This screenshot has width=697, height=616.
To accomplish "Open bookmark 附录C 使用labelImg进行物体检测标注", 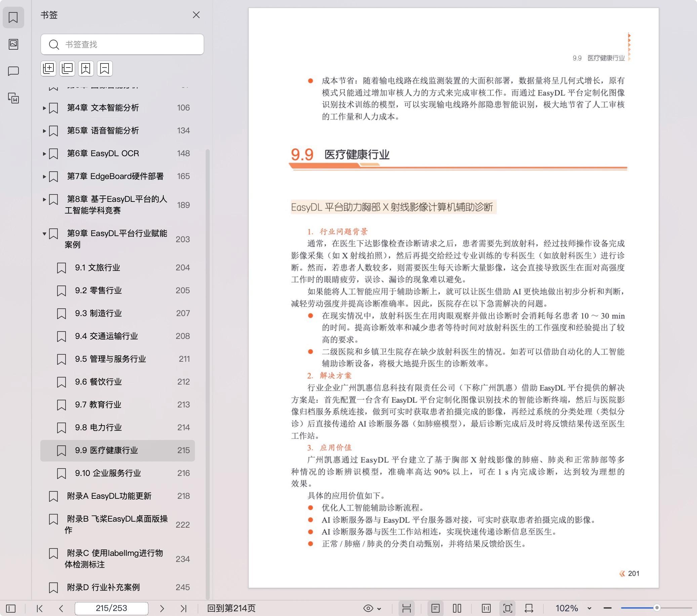I will [114, 559].
